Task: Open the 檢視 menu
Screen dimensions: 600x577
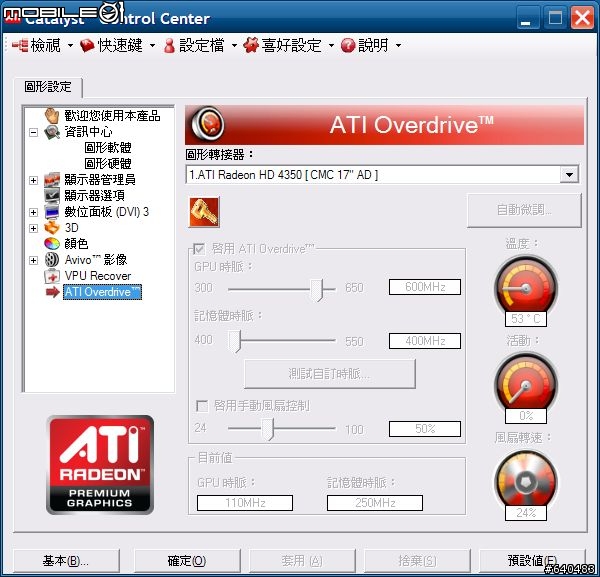Action: coord(43,45)
